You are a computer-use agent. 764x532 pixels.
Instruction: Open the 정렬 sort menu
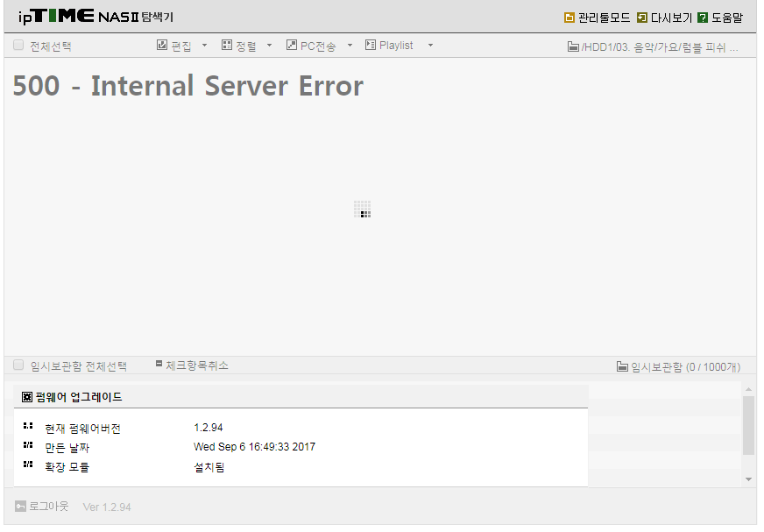[245, 46]
